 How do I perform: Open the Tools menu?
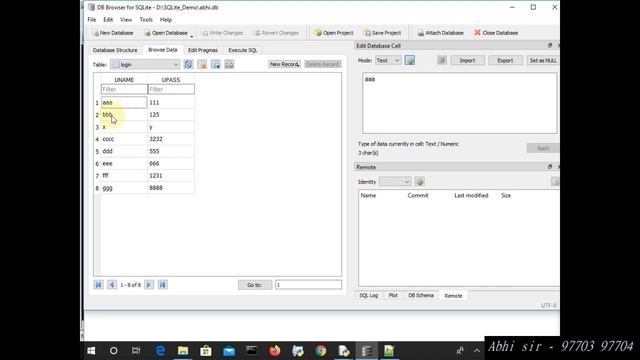pos(146,20)
